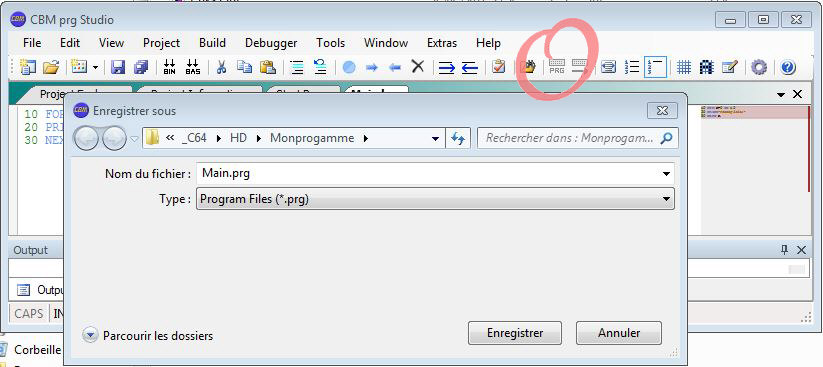Image resolution: width=823 pixels, height=367 pixels.
Task: Click the Paste clipboard icon
Action: (x=268, y=67)
